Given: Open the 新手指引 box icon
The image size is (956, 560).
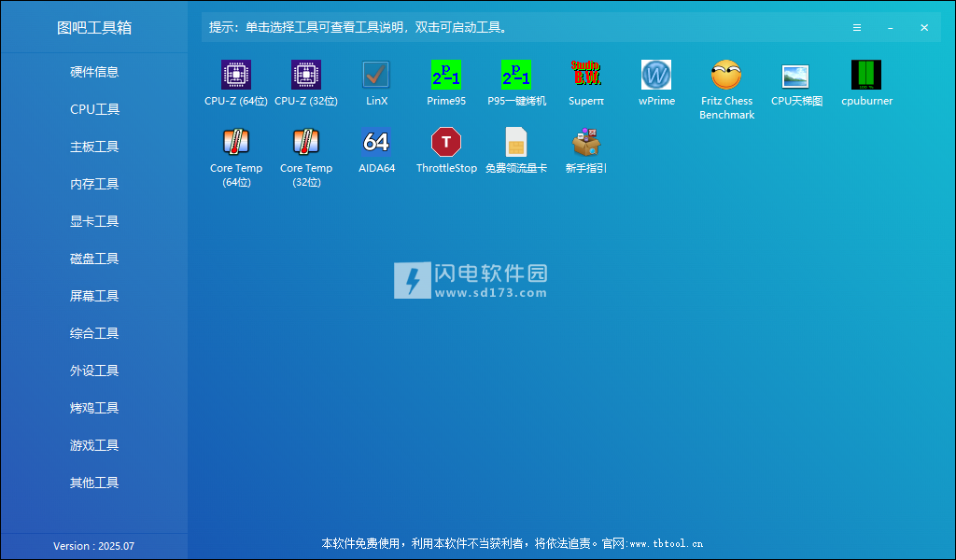Looking at the screenshot, I should coord(586,142).
